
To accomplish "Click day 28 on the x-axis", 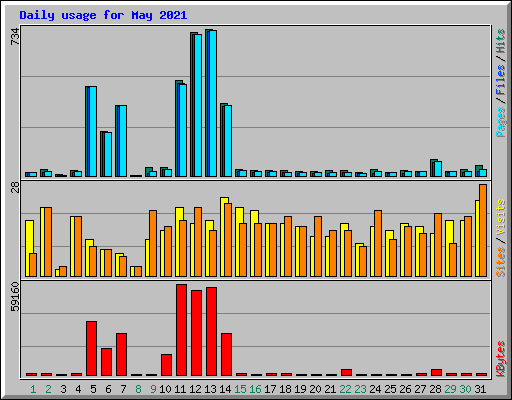I will 435,389.
